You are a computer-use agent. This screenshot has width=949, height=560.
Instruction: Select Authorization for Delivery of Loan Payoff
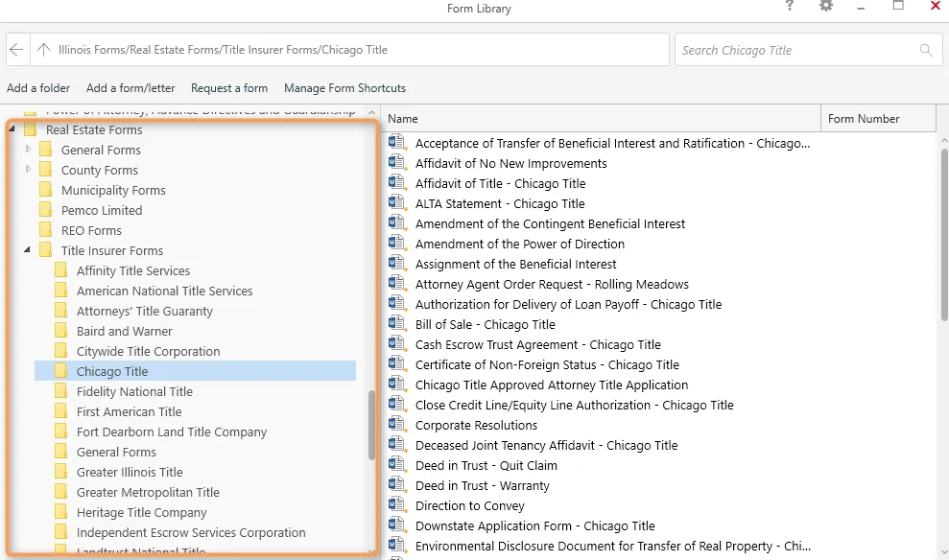click(x=568, y=304)
